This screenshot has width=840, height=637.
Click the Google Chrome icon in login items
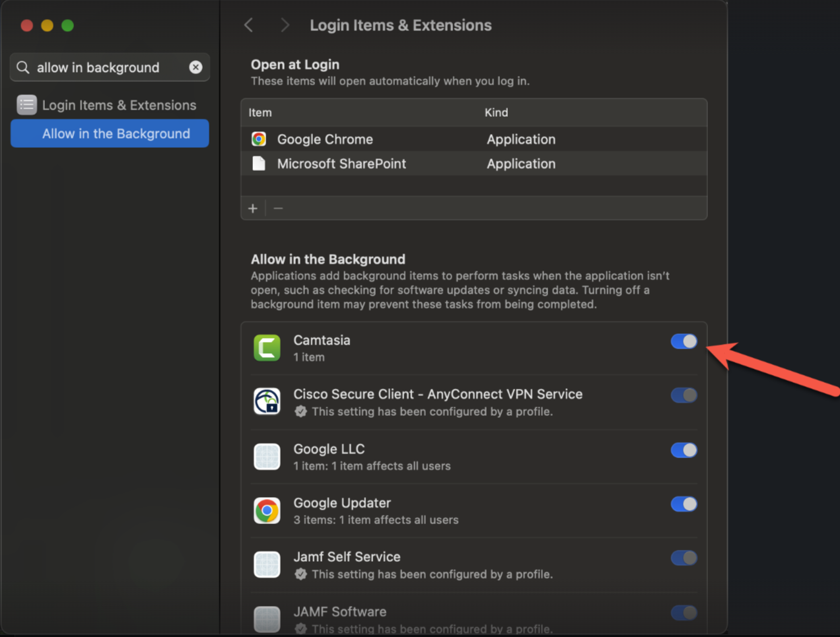(x=259, y=139)
